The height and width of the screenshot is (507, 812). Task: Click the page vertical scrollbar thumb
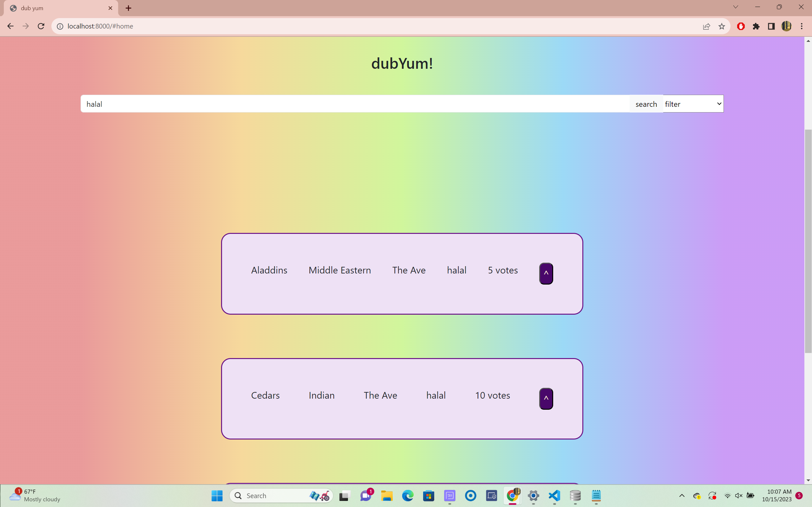[x=808, y=241]
